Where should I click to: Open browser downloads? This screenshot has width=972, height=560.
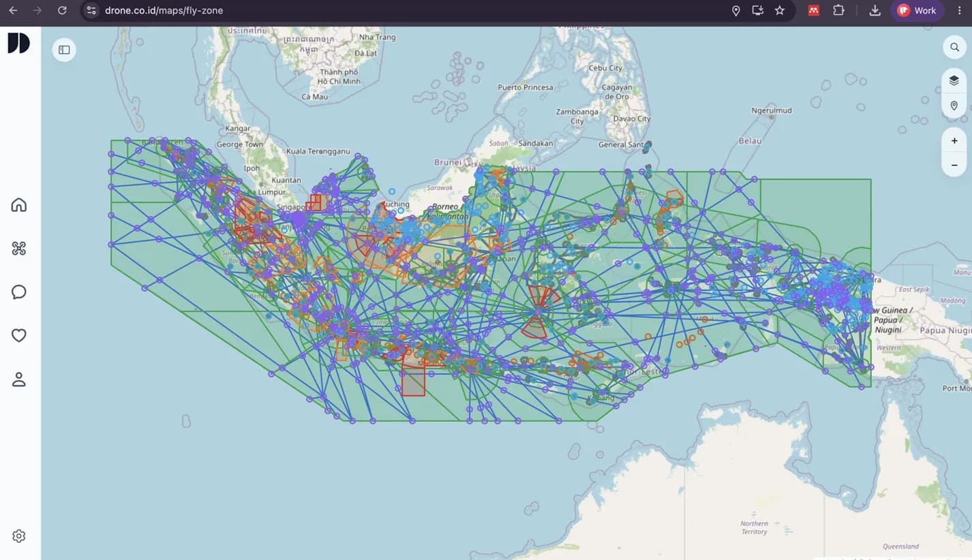pyautogui.click(x=875, y=10)
